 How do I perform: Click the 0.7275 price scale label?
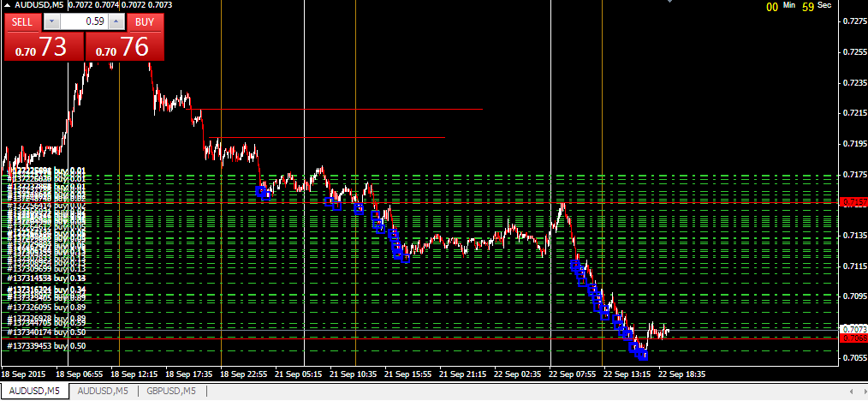tap(854, 21)
